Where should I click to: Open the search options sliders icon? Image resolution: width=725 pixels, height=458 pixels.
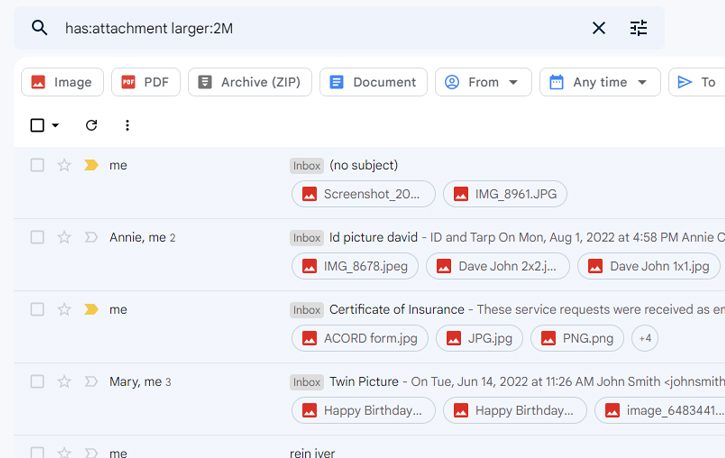click(x=639, y=28)
